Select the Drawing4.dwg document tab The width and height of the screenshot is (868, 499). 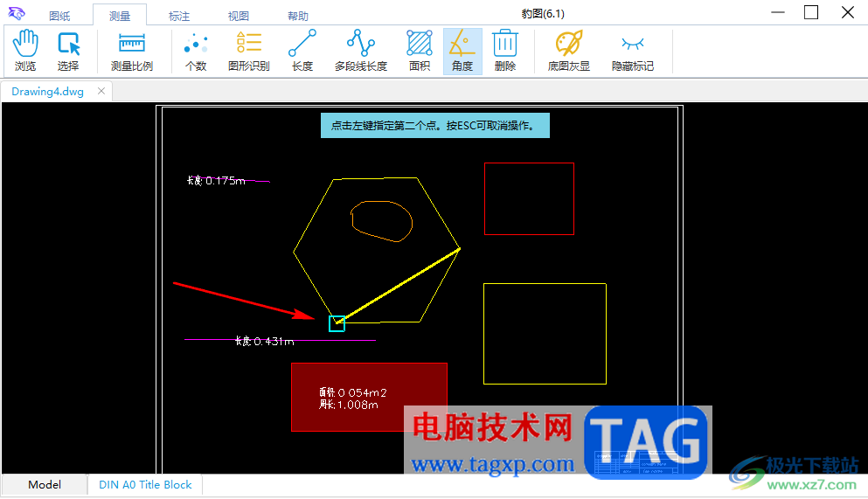pos(47,91)
